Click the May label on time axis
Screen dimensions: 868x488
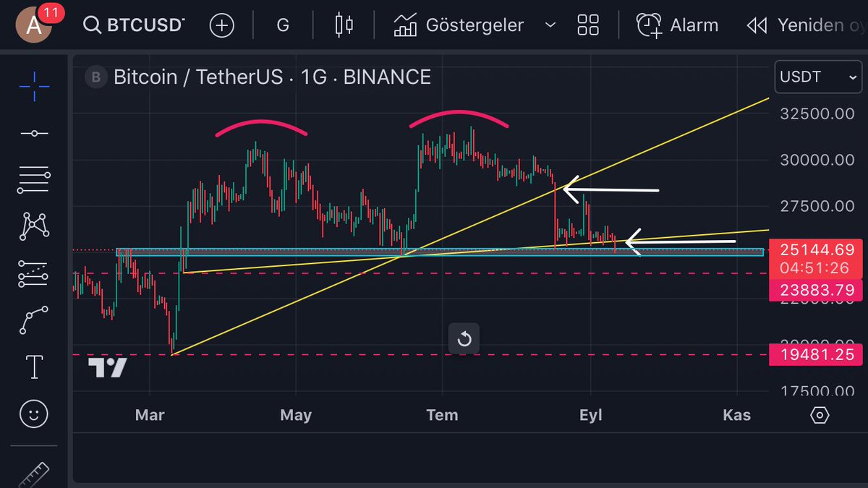(x=296, y=415)
